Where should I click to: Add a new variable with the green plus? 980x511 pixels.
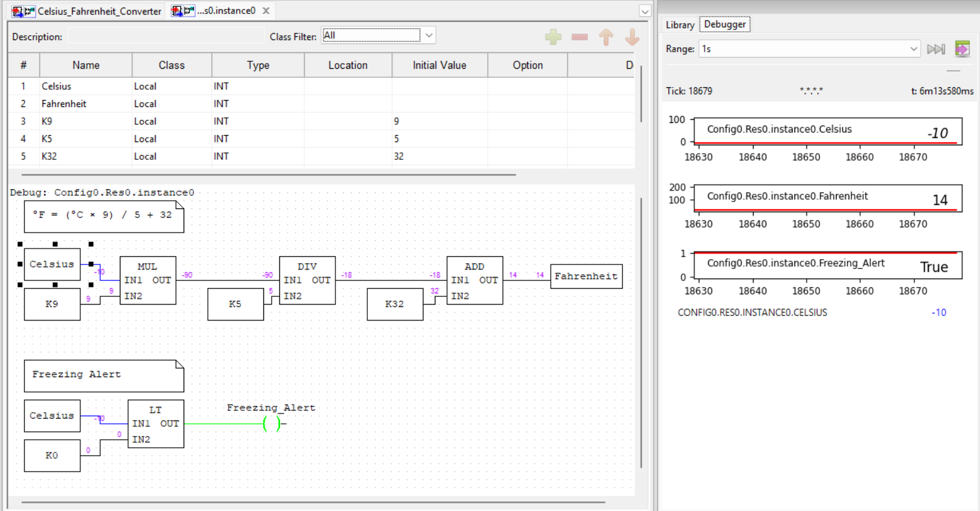click(553, 37)
